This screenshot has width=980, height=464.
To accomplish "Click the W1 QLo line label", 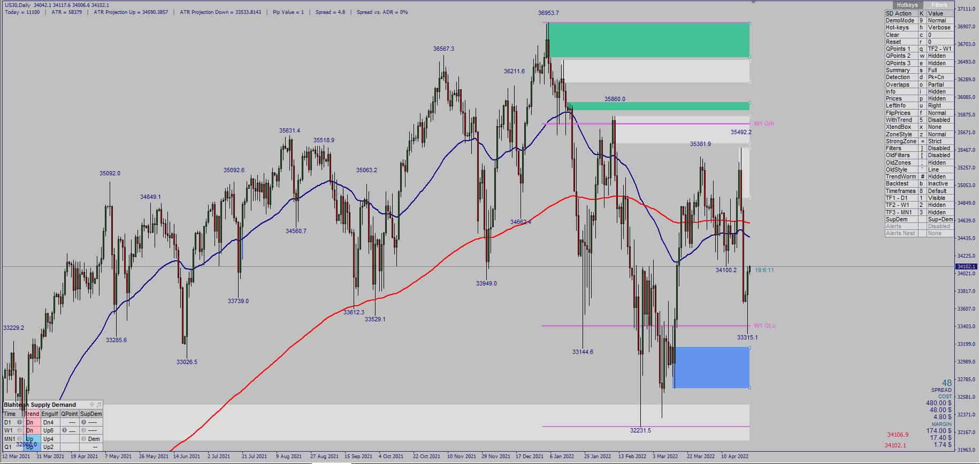I will (x=764, y=326).
